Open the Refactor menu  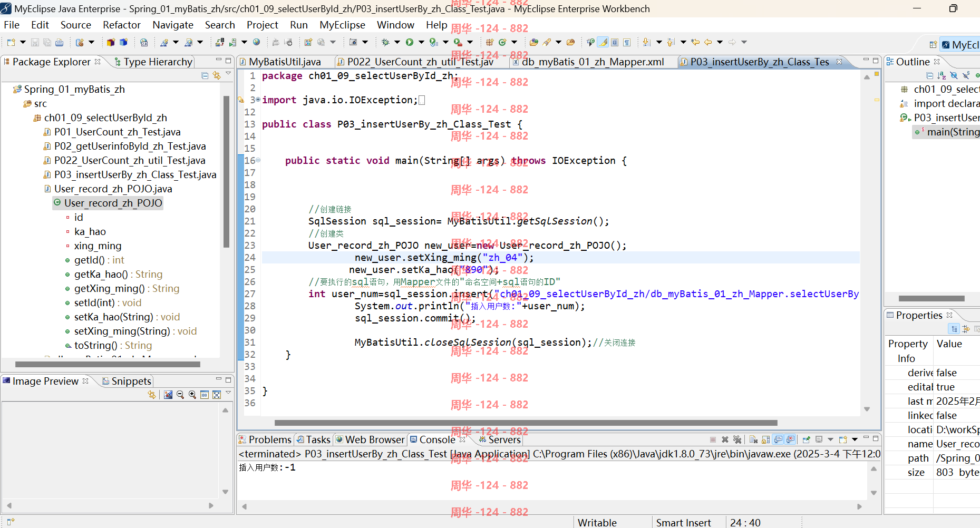click(x=122, y=25)
